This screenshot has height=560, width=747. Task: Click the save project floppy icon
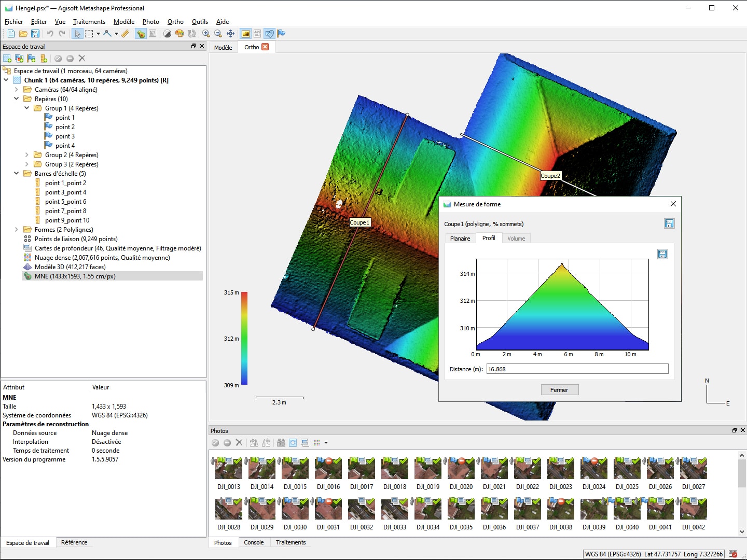[x=35, y=34]
